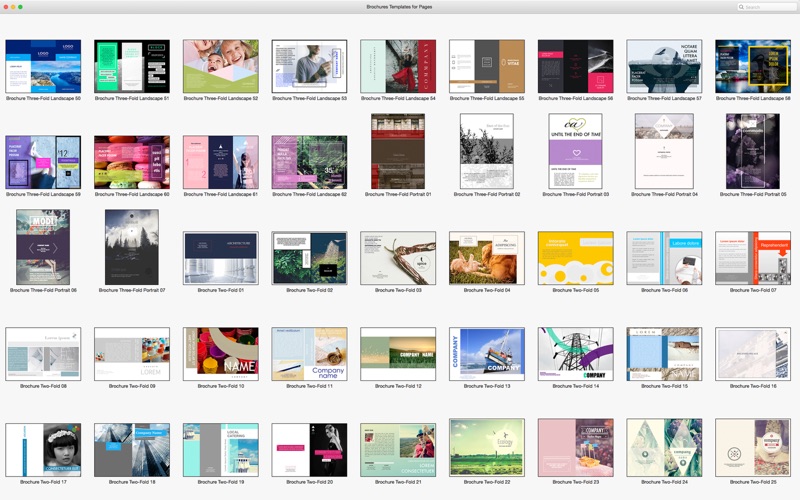Pick Brochure Two-Fold 10 template
The width and height of the screenshot is (800, 500).
[x=220, y=354]
